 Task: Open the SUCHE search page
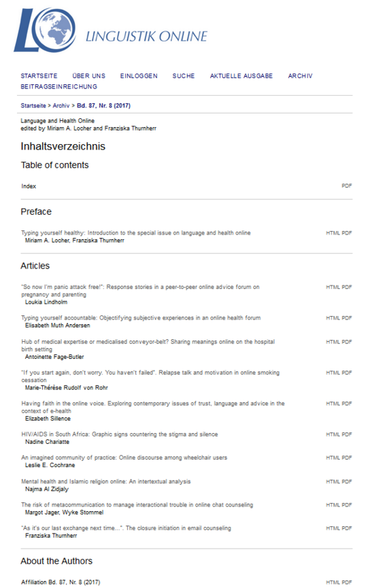point(184,75)
